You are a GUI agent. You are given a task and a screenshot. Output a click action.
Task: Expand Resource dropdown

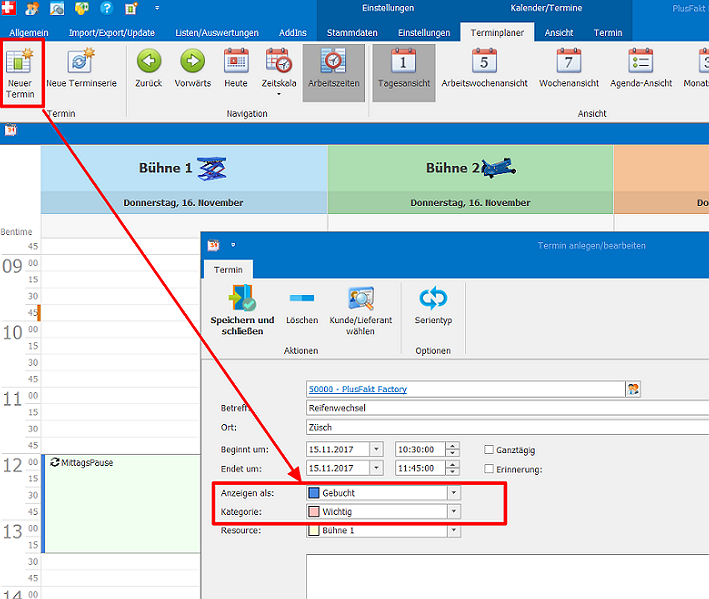pyautogui.click(x=454, y=530)
